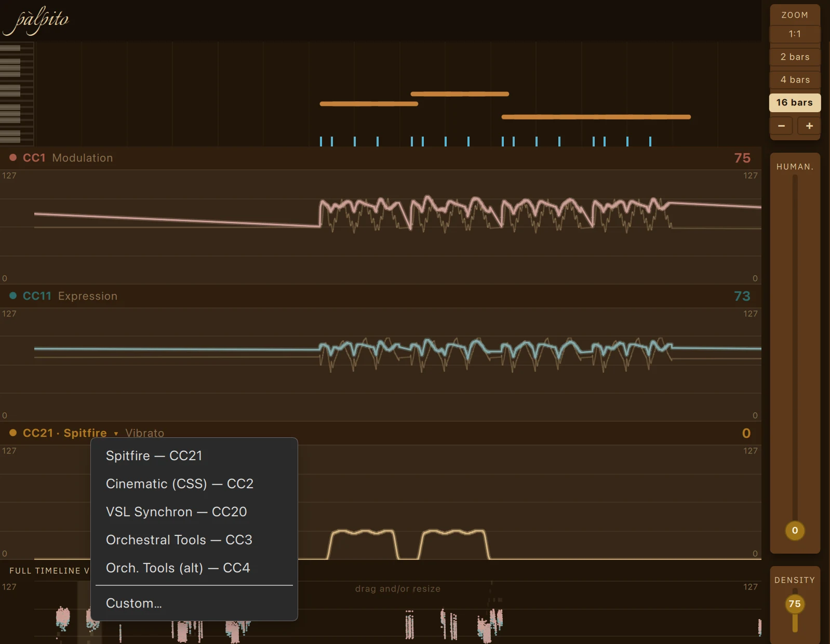
Task: Select the Custom… menu entry
Action: pos(194,603)
